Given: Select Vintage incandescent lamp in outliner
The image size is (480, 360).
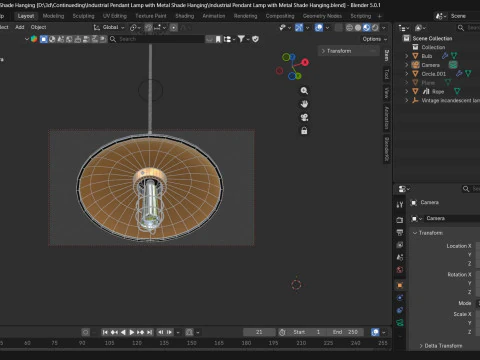Looking at the screenshot, I should (450, 100).
